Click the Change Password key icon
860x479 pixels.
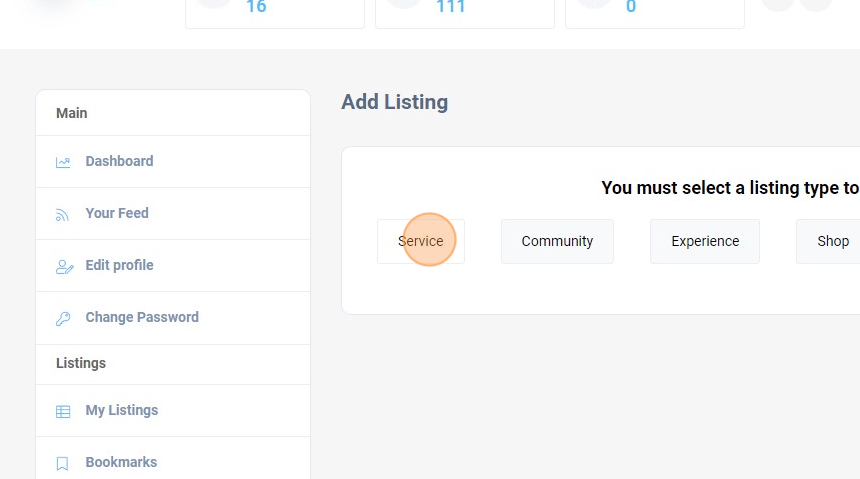[x=63, y=318]
